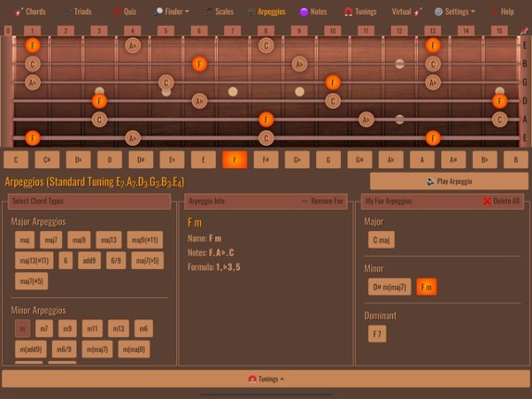Click fret number 0 marker

tap(7, 31)
